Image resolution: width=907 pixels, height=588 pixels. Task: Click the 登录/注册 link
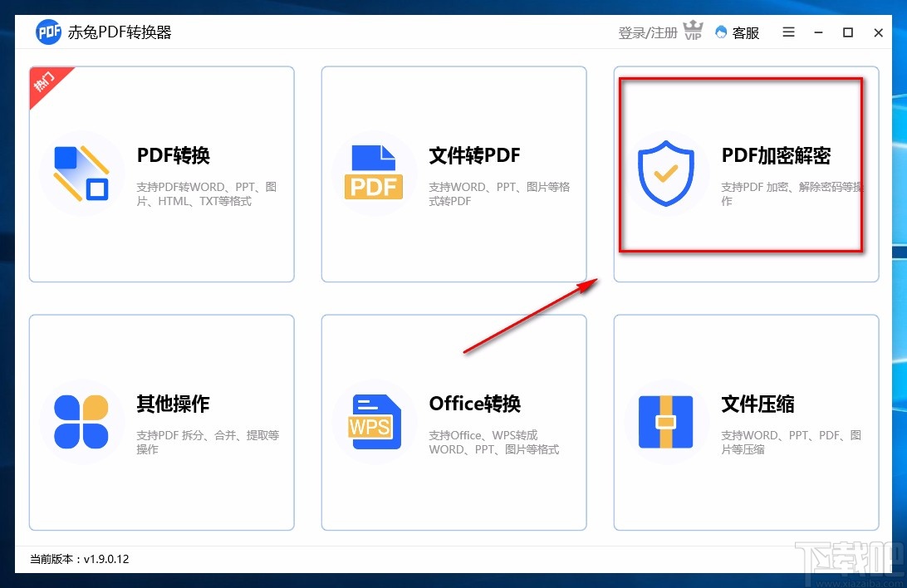(647, 33)
